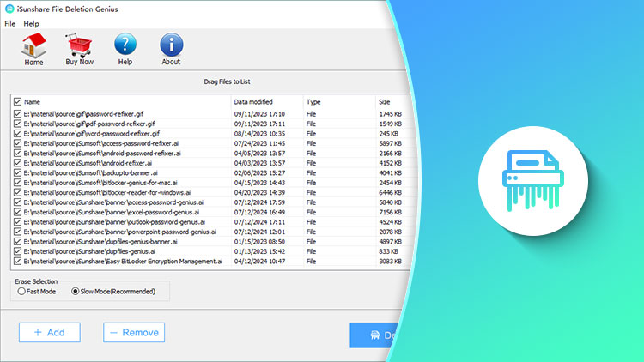Select the file path ending android-password-refixer.ai

(102, 153)
